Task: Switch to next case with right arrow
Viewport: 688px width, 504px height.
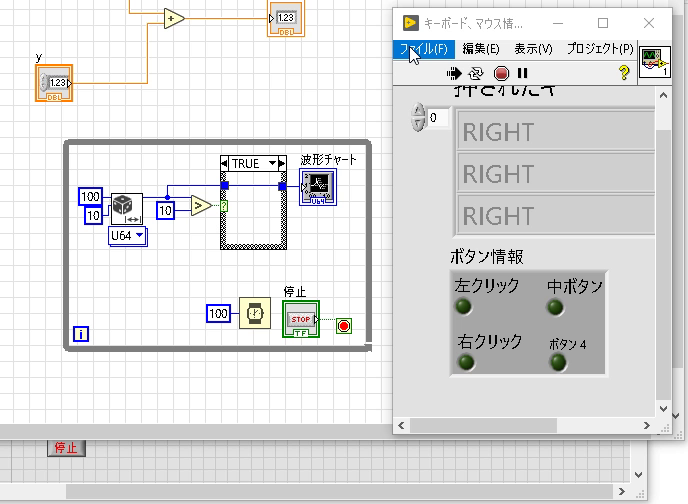Action: click(282, 164)
